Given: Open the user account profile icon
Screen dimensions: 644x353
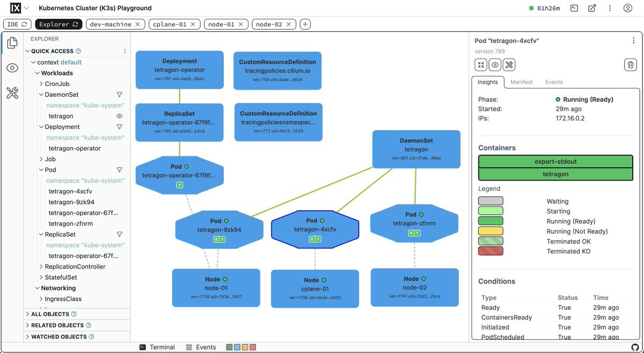Looking at the screenshot, I should 627,8.
